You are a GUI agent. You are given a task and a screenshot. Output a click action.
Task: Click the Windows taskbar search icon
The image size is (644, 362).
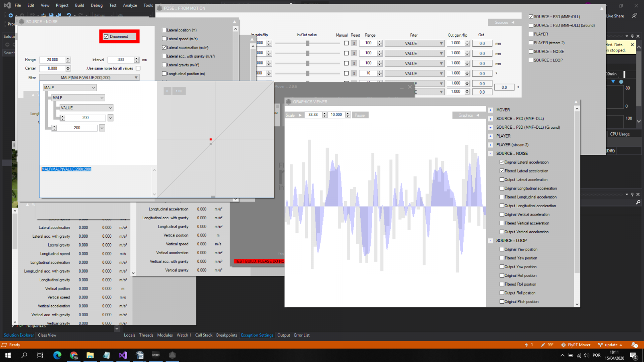pyautogui.click(x=24, y=355)
